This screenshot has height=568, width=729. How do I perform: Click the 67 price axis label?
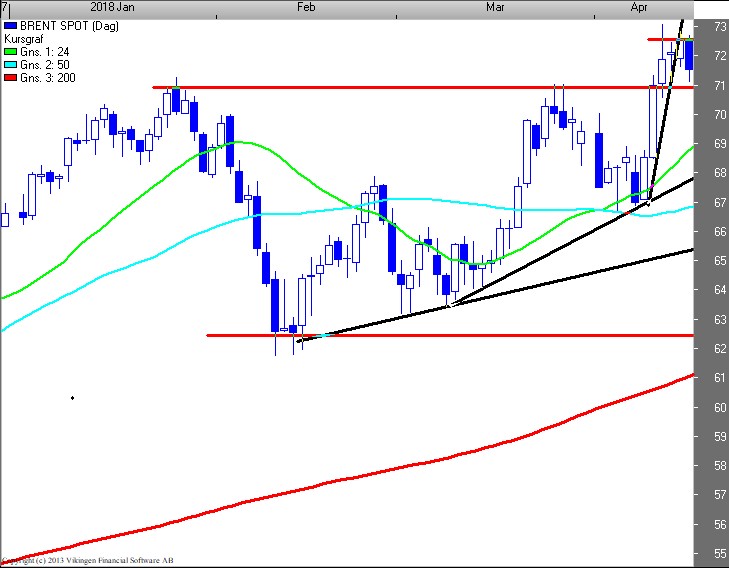[x=719, y=203]
